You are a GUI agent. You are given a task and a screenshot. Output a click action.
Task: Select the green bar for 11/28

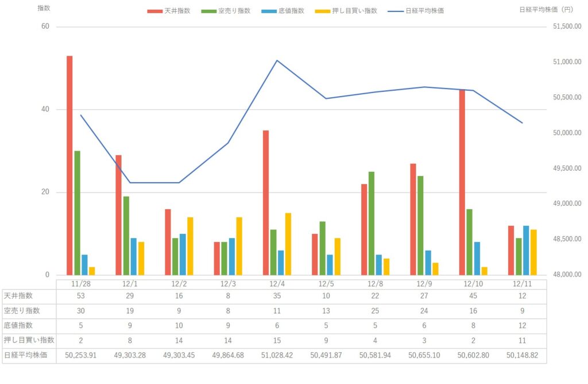77,213
